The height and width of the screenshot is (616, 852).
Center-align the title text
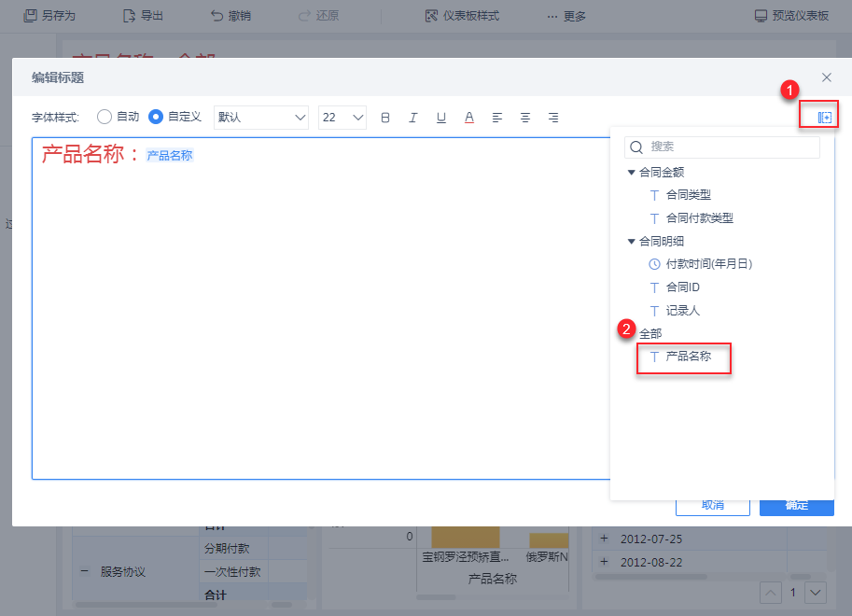[x=525, y=118]
